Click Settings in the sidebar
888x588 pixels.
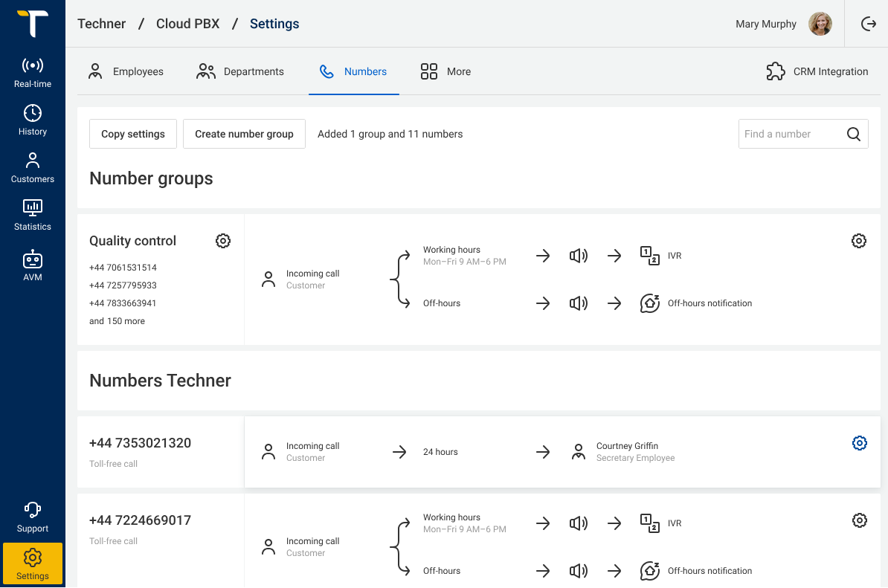[32, 563]
